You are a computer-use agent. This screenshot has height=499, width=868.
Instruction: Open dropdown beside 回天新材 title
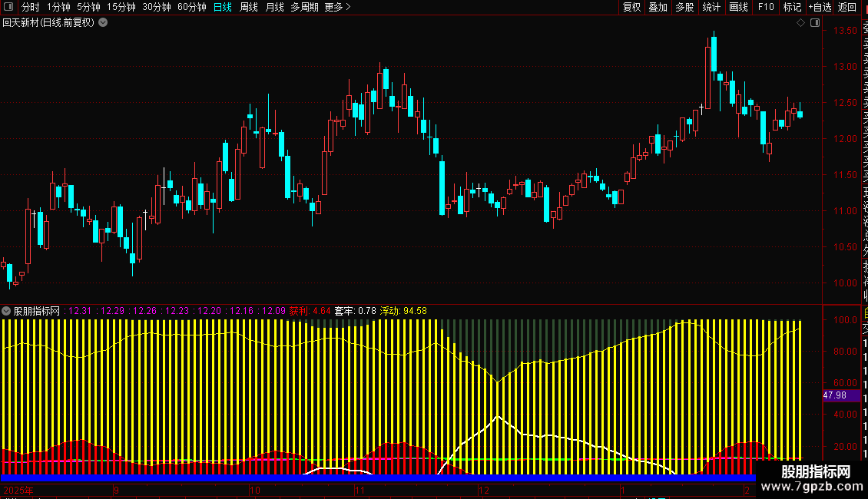[x=103, y=23]
